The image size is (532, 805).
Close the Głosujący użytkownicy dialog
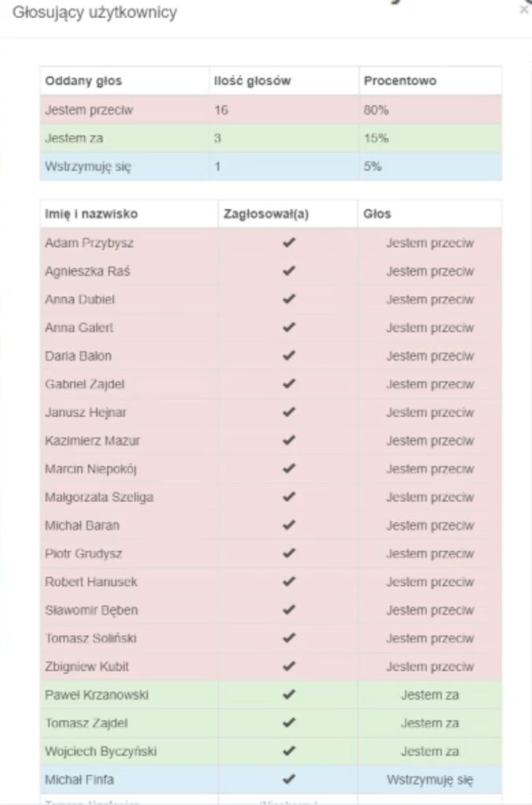[524, 10]
